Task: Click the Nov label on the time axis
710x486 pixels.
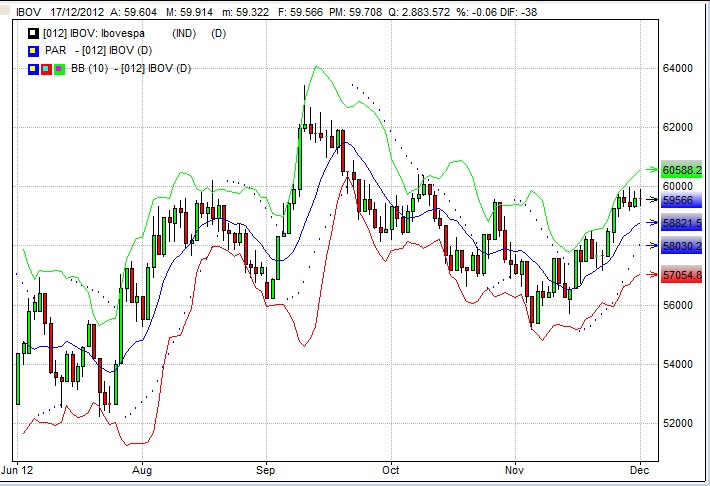Action: (515, 468)
